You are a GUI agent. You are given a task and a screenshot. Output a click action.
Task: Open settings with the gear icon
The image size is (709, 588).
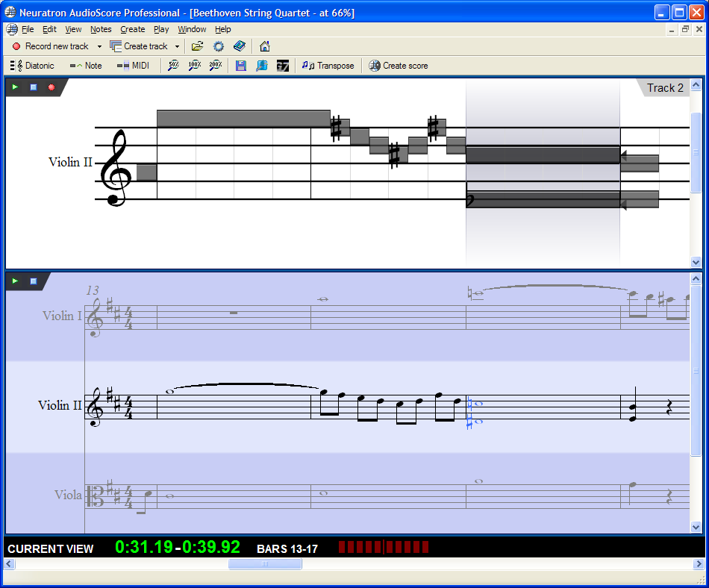218,46
